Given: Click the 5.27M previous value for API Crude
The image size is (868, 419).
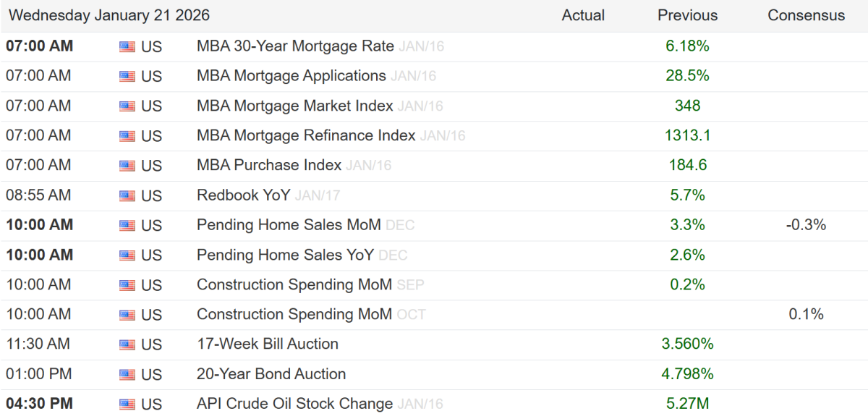Looking at the screenshot, I should pos(687,404).
